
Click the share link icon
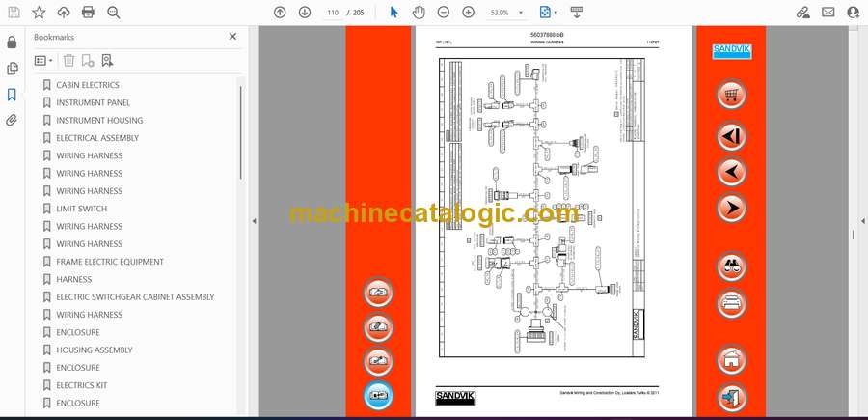coord(803,13)
